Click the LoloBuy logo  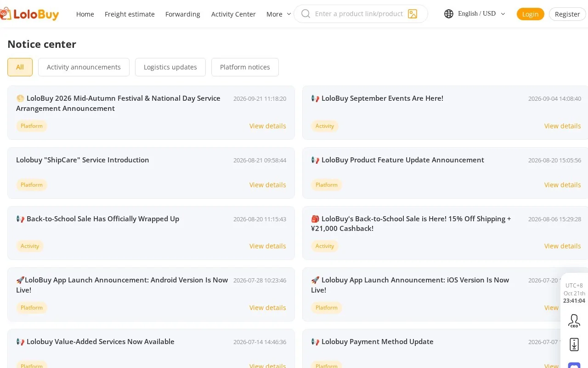[29, 14]
